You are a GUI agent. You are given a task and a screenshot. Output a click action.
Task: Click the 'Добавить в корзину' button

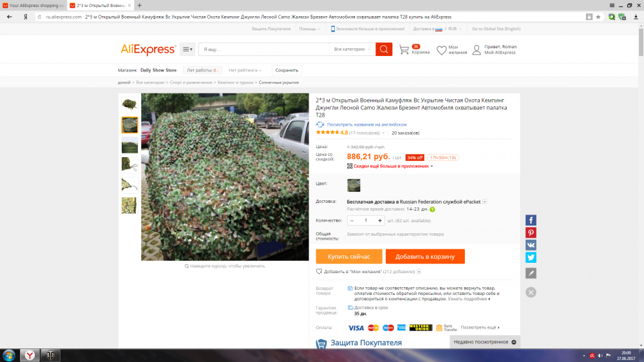[424, 256]
